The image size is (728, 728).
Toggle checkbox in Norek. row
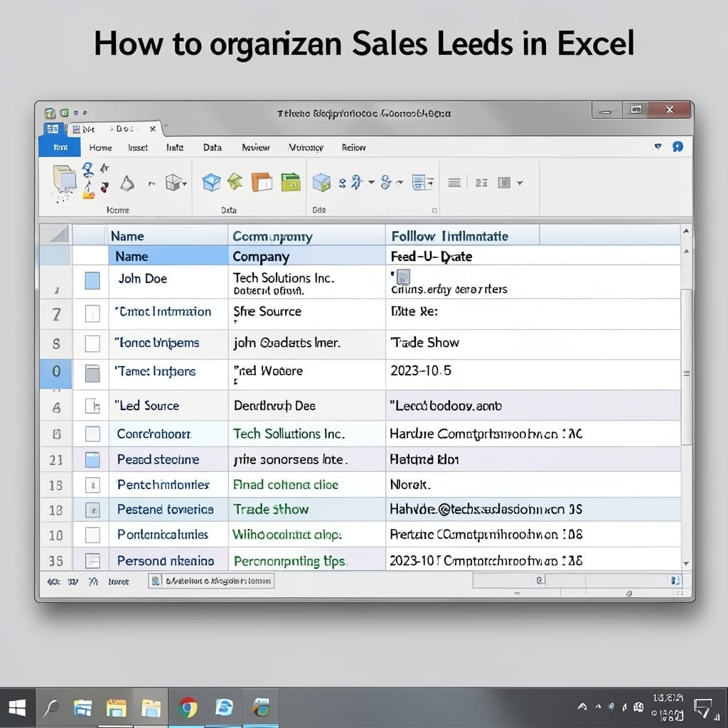(x=92, y=485)
